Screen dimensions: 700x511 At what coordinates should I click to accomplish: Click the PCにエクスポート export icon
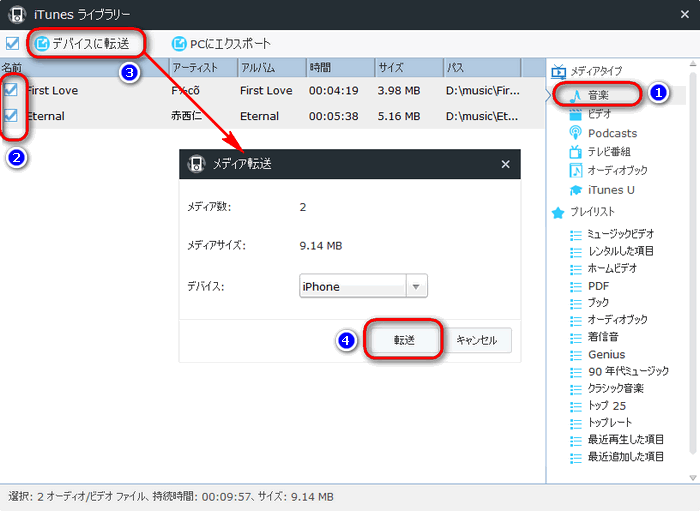179,44
